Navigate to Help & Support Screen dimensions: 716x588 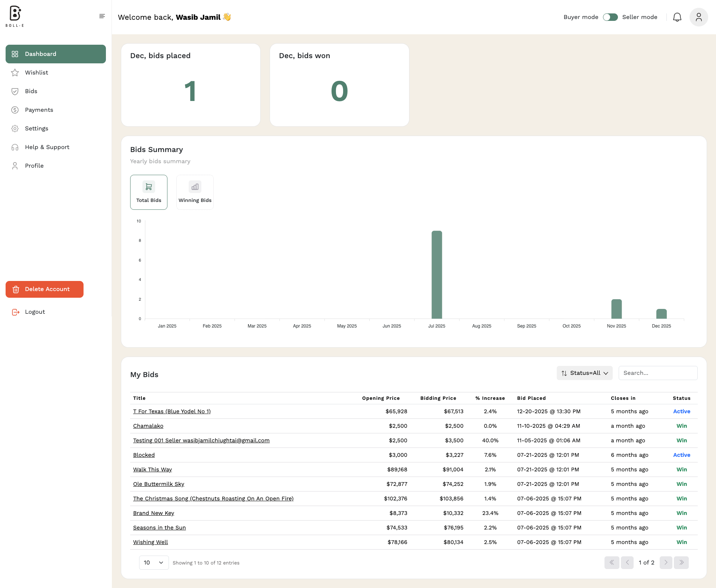point(47,147)
